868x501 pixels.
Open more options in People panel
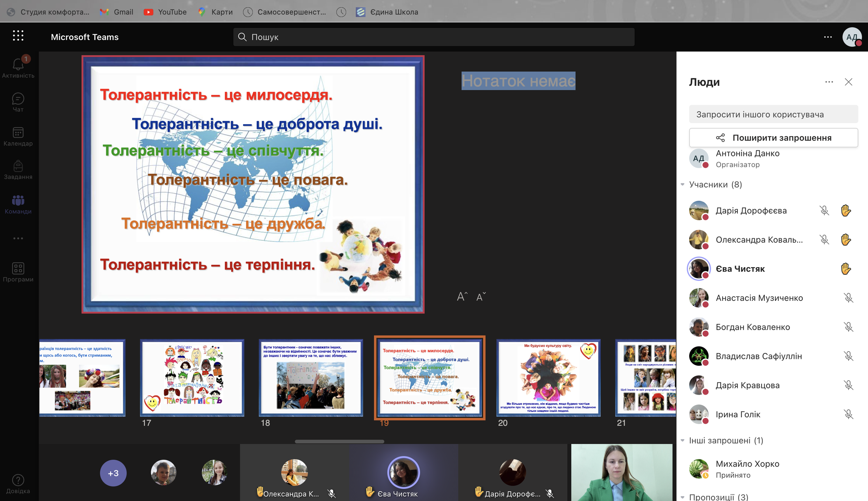[x=829, y=82]
